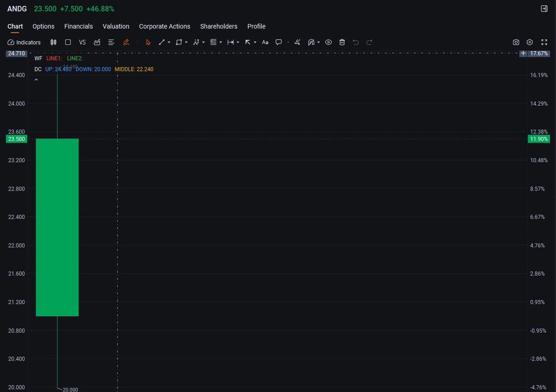Screen dimensions: 556x392
Task: Click the WF indicator label
Action: coord(38,58)
